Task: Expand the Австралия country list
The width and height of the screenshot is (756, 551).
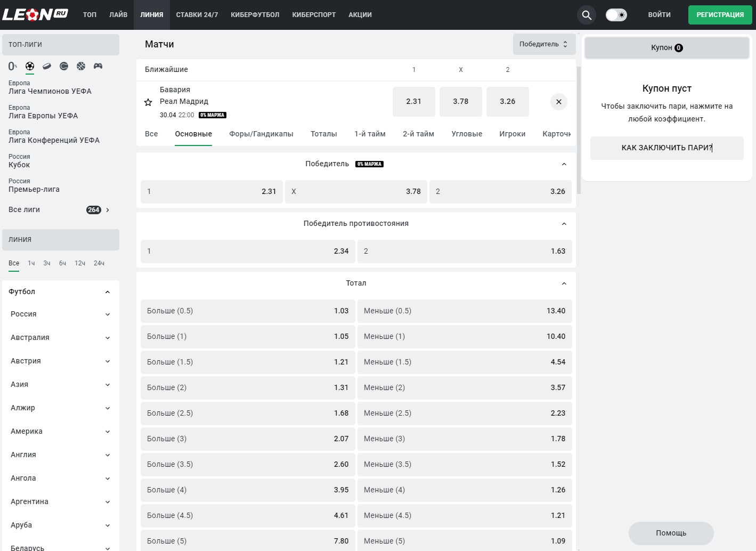Action: (108, 338)
